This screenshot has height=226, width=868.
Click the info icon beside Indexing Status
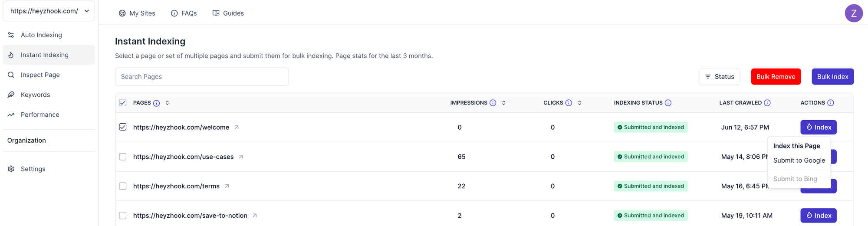pyautogui.click(x=668, y=103)
